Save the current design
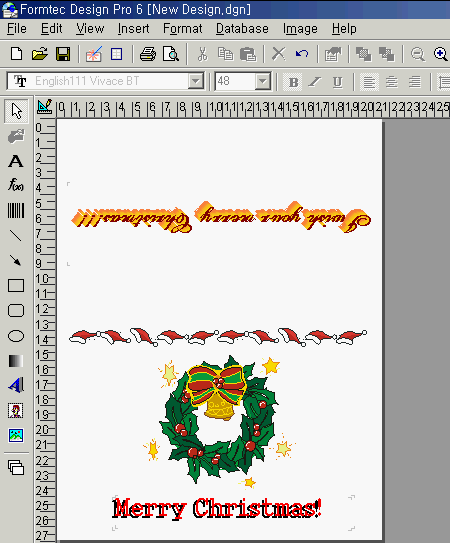 pyautogui.click(x=63, y=54)
